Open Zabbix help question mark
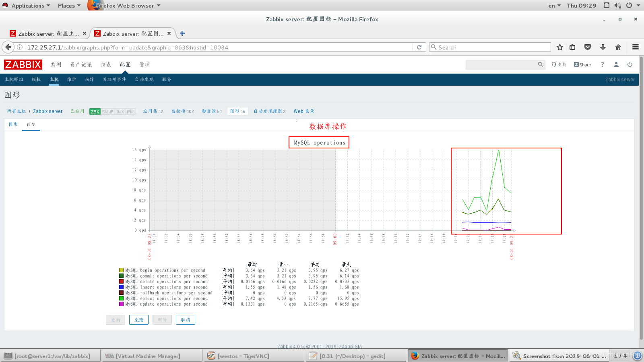The height and width of the screenshot is (362, 644). tap(602, 64)
